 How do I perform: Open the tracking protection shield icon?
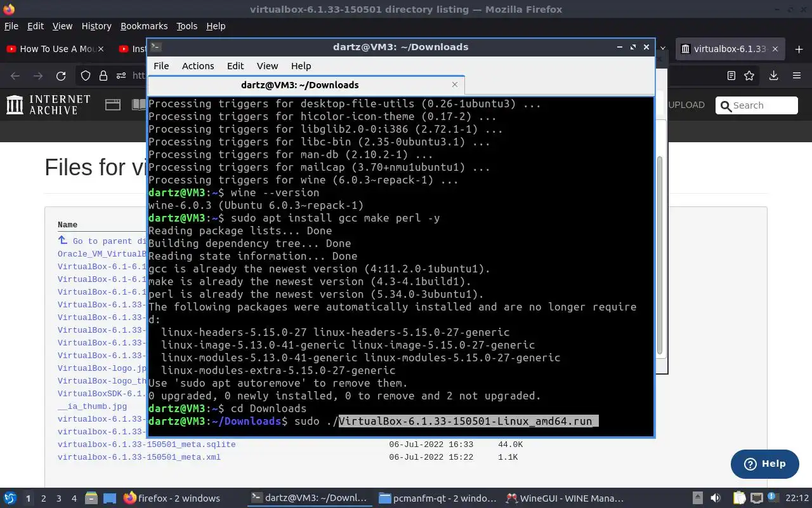[x=86, y=76]
